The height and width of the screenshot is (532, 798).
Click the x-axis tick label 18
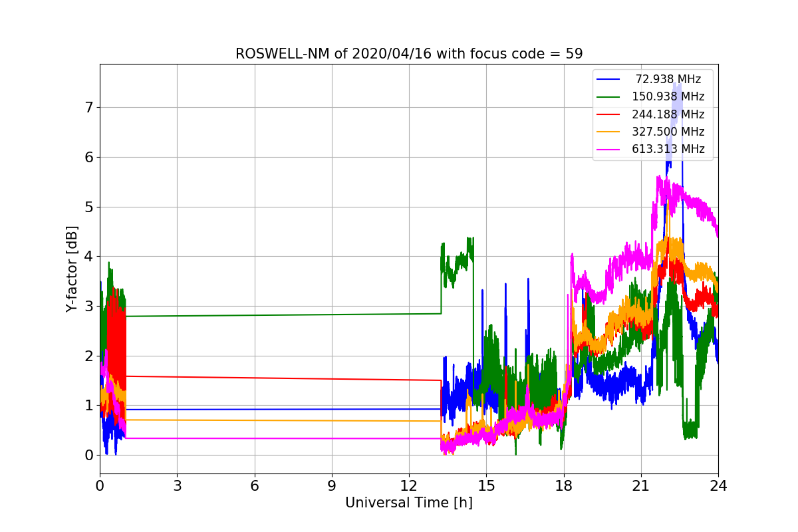point(564,485)
